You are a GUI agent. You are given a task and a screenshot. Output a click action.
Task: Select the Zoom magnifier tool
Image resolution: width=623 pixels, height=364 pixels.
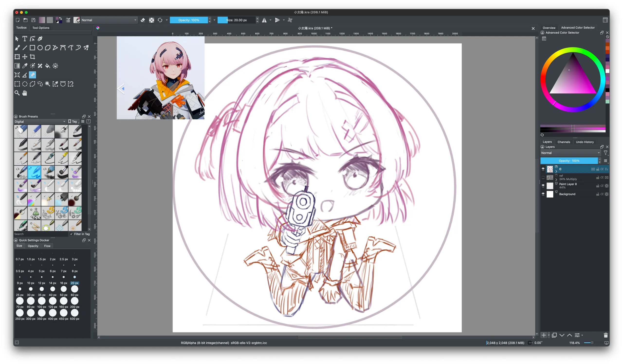[x=17, y=93]
